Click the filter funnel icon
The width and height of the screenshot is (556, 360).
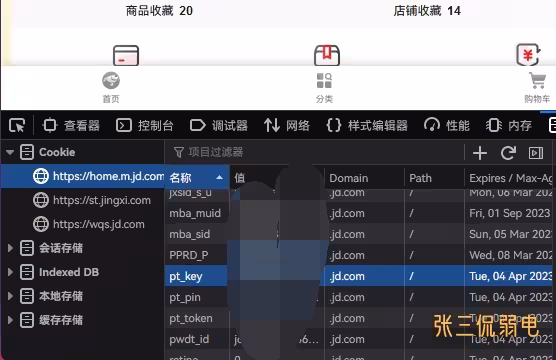pyautogui.click(x=179, y=153)
